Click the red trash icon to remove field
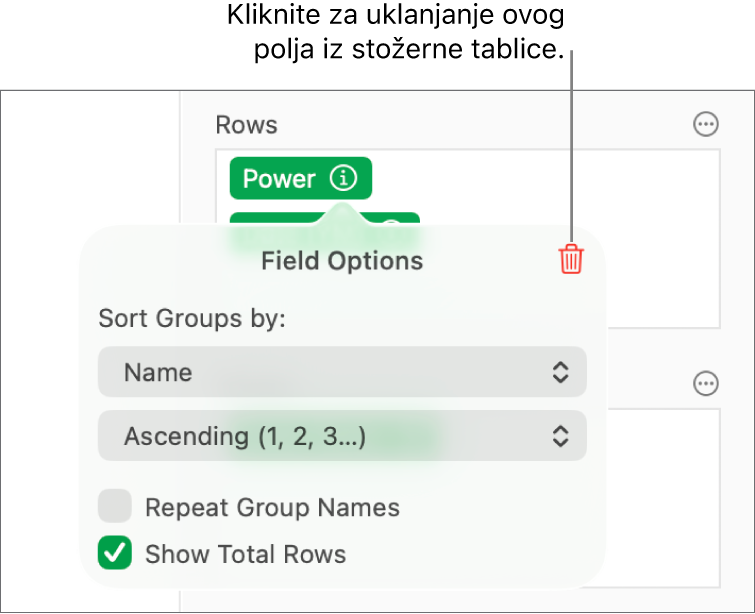The height and width of the screenshot is (614, 755). point(570,260)
